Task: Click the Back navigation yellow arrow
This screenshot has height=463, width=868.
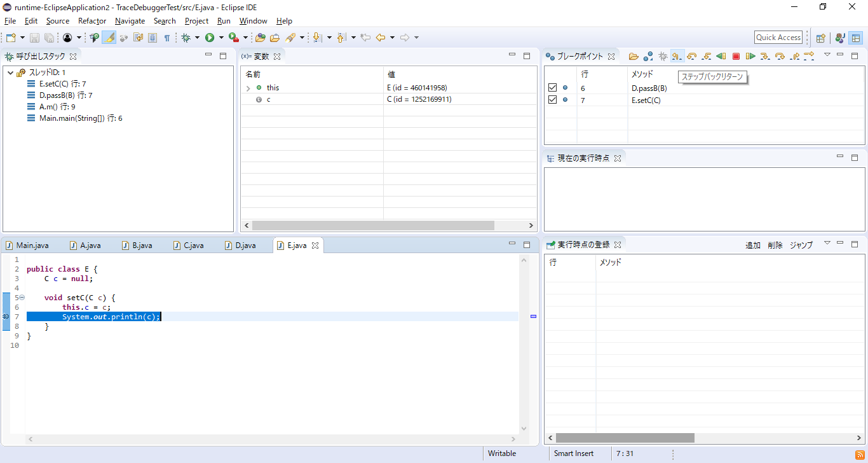Action: (x=381, y=38)
